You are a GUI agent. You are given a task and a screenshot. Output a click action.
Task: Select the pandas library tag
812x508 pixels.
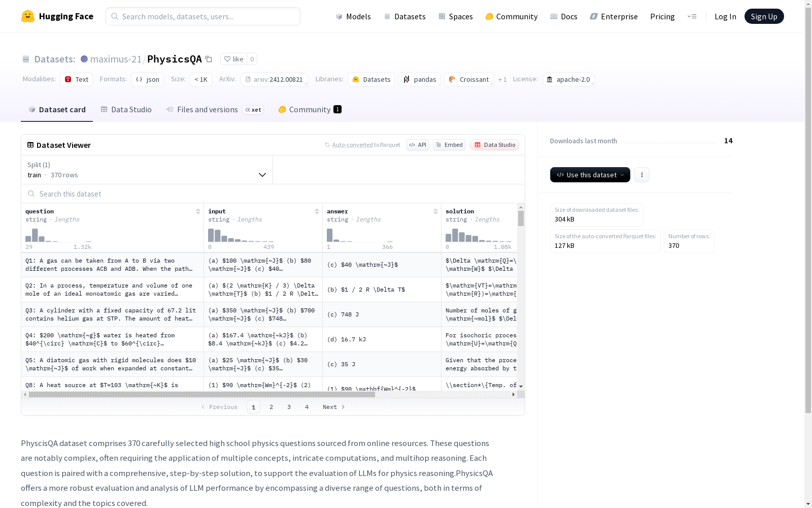point(420,79)
